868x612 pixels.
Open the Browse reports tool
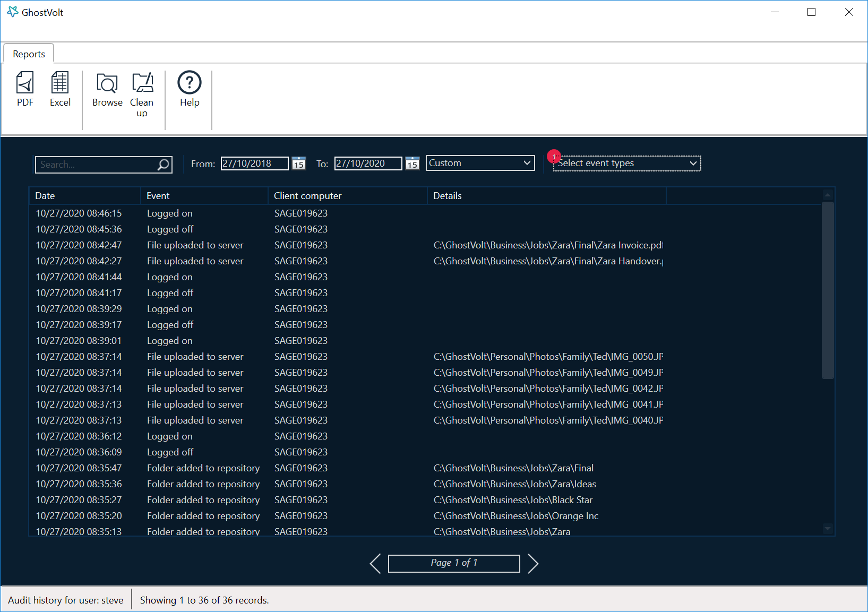pyautogui.click(x=107, y=89)
